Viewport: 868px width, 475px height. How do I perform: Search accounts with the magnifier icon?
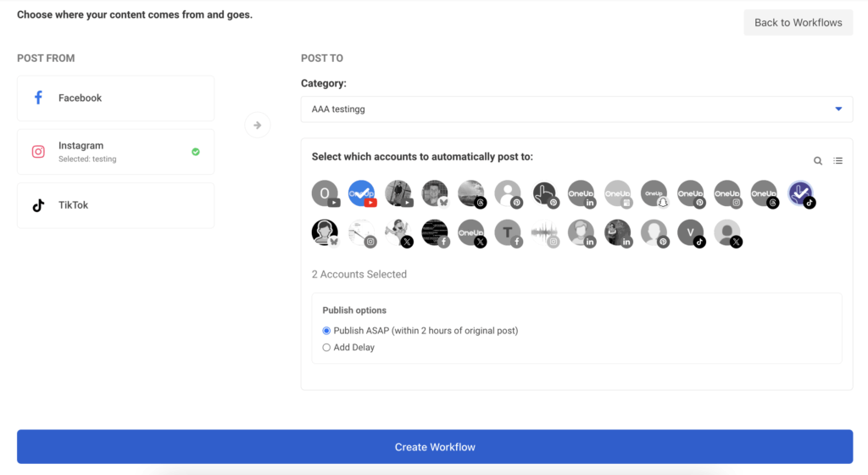818,161
